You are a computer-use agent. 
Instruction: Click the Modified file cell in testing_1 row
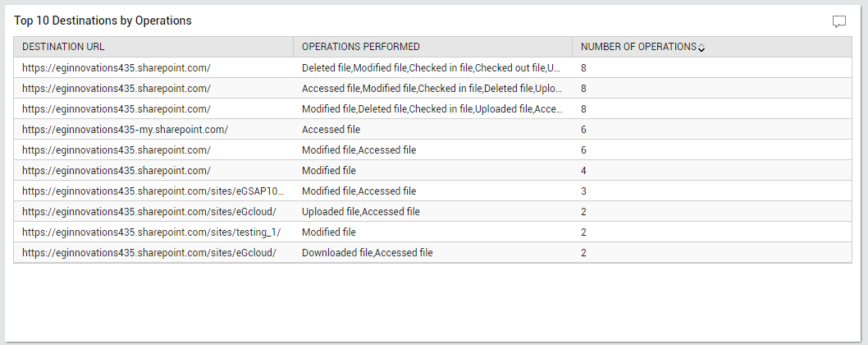pyautogui.click(x=329, y=232)
